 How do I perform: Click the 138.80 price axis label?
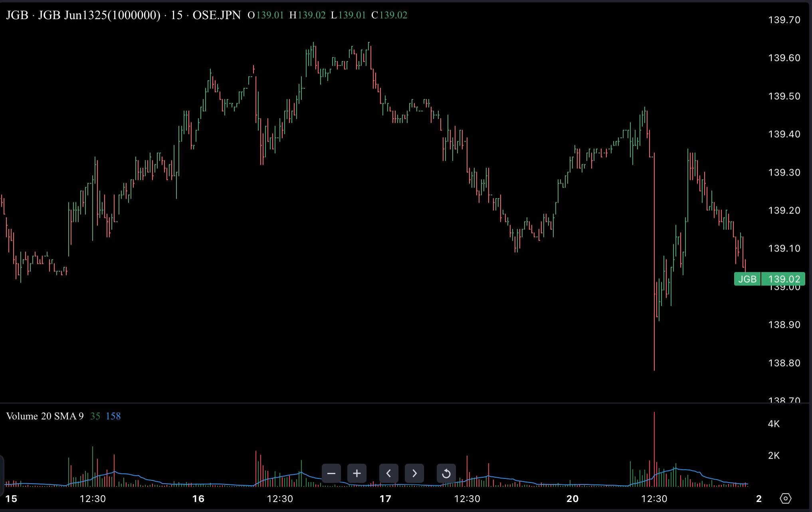784,363
